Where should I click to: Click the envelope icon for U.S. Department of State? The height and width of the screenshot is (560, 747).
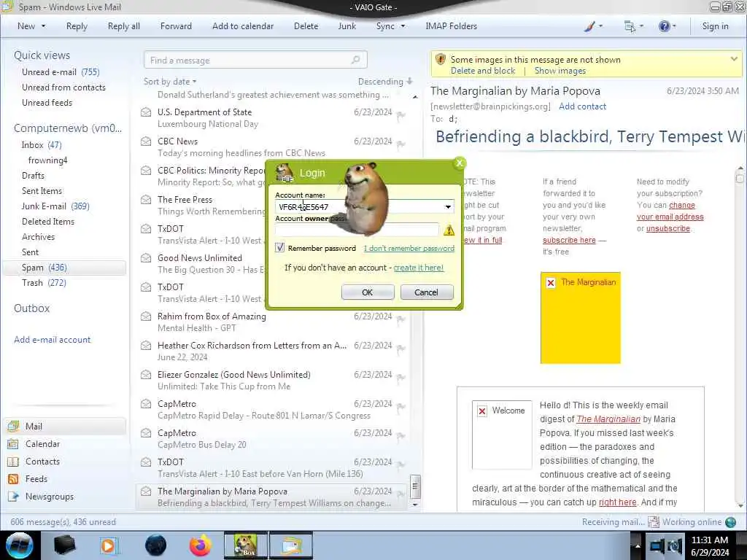(x=146, y=112)
